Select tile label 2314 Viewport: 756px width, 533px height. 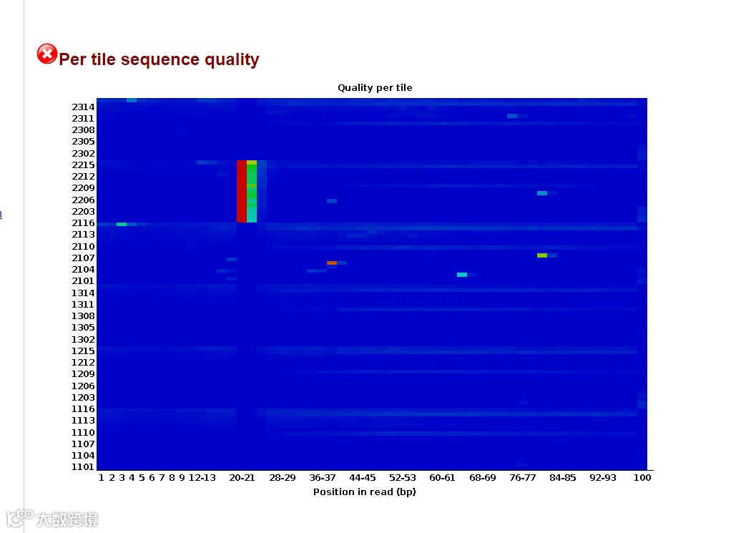point(83,107)
